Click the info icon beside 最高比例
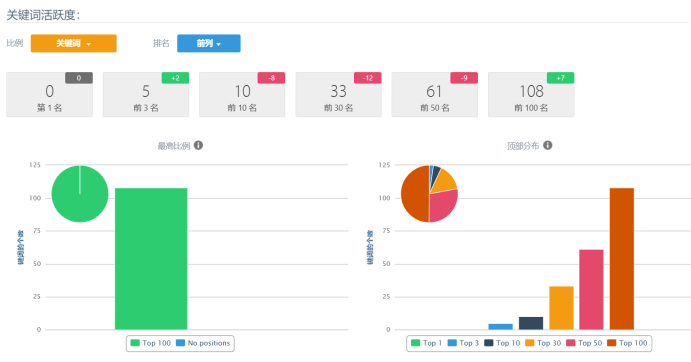Viewport: 691px width, 362px height. point(198,145)
